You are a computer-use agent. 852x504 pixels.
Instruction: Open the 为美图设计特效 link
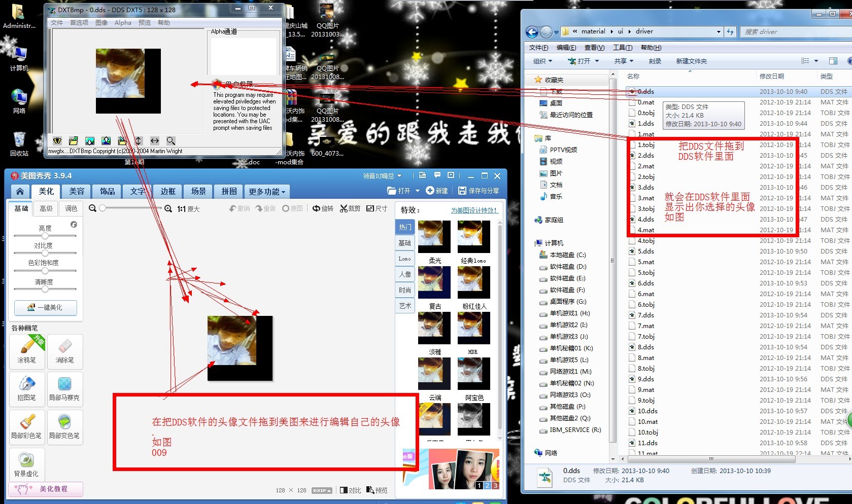tap(473, 210)
